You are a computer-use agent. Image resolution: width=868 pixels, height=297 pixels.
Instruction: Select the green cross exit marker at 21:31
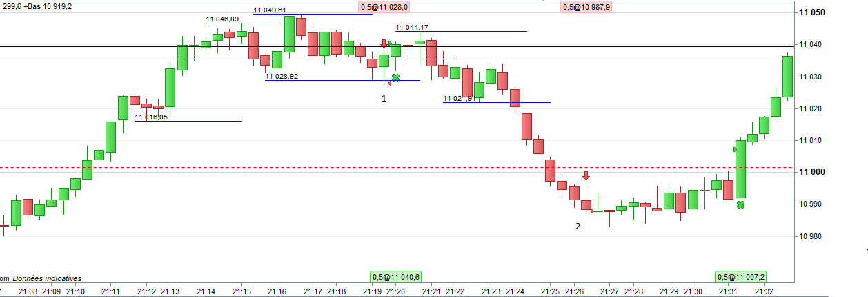740,205
